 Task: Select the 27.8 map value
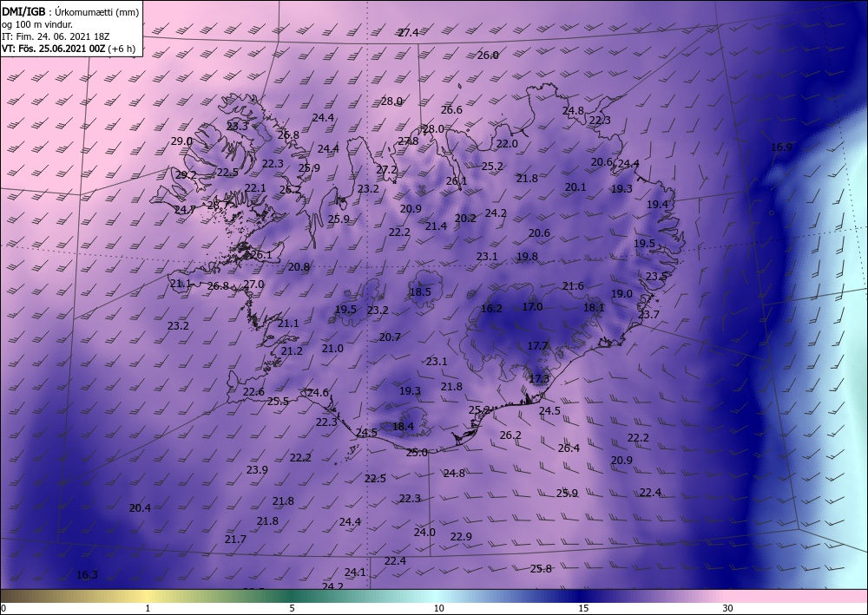[409, 141]
